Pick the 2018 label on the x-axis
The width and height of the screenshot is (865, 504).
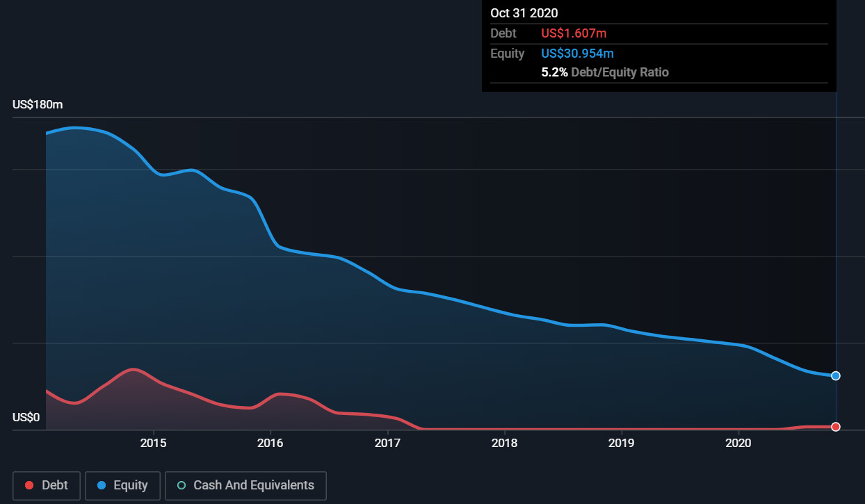click(x=504, y=443)
